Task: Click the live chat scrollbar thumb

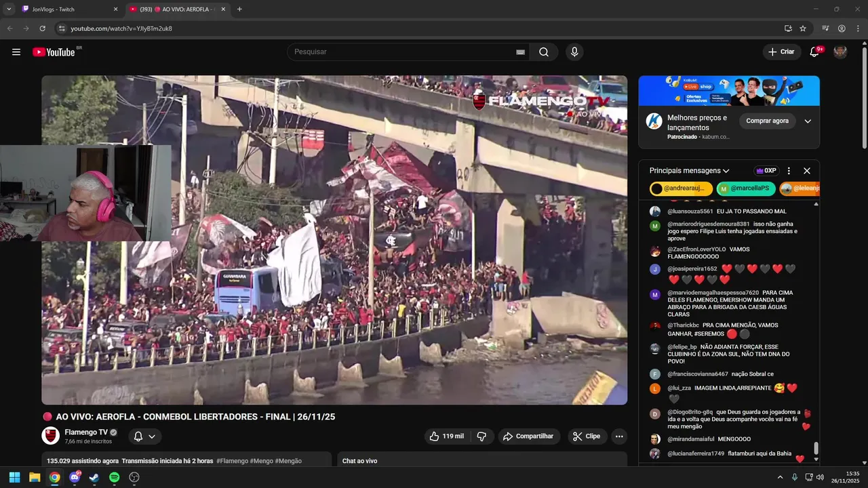Action: coord(816,448)
